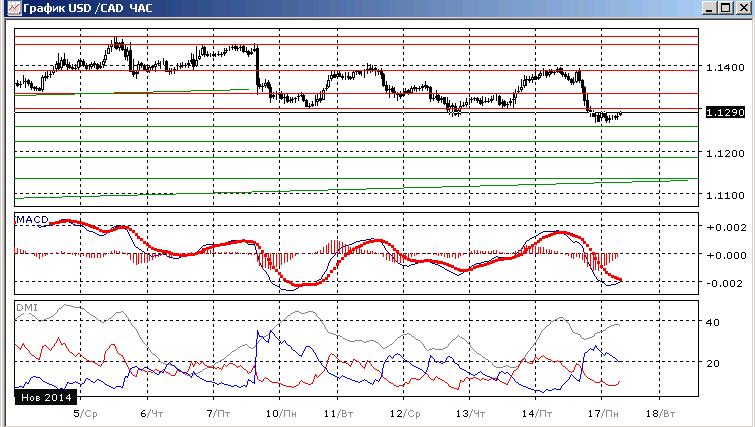Viewport: 755px width, 427px height.
Task: Click the MACD indicator label
Action: pyautogui.click(x=32, y=220)
